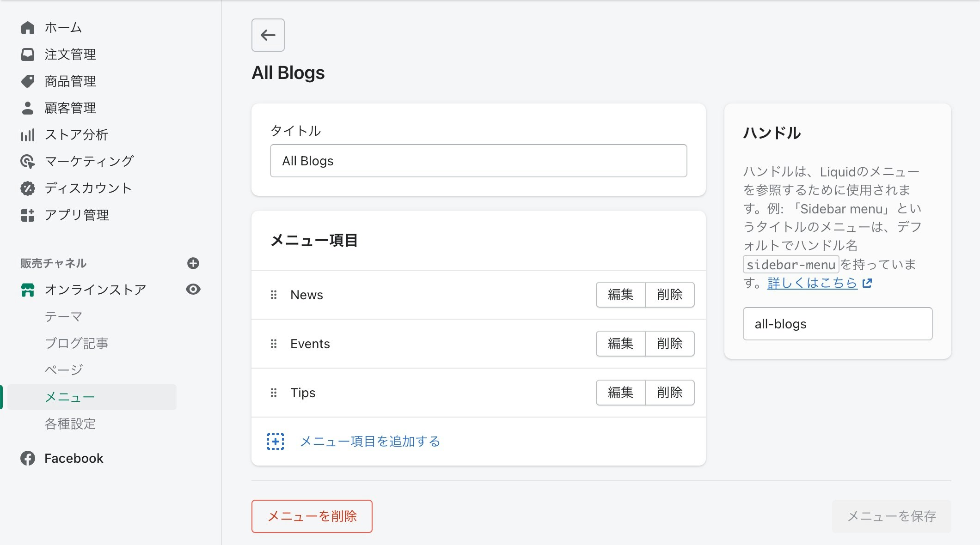Click the back arrow above All Blogs
Viewport: 980px width, 545px height.
pos(268,35)
